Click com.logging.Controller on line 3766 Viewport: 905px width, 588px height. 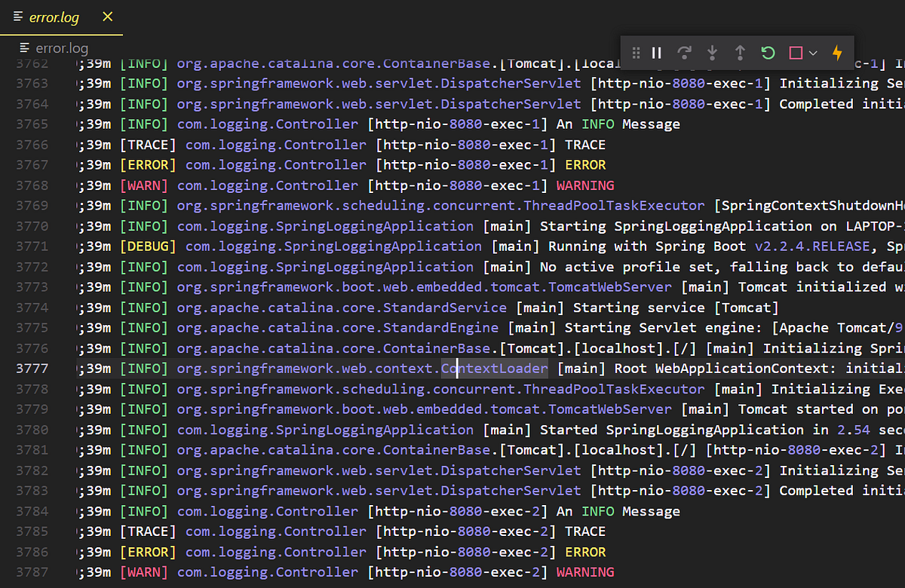click(x=276, y=145)
